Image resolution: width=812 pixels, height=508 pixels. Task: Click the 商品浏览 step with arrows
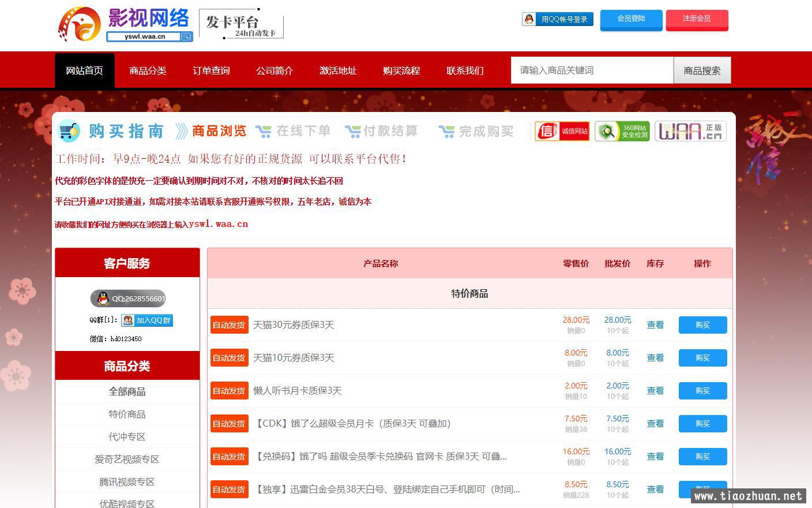[x=210, y=131]
